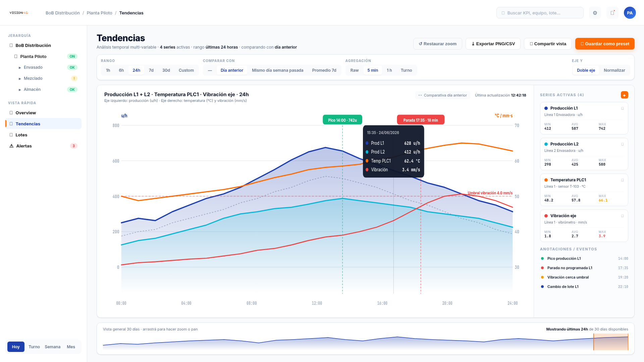Image resolution: width=644 pixels, height=362 pixels.
Task: Toggle Comparativa día anterior legend
Action: click(443, 95)
